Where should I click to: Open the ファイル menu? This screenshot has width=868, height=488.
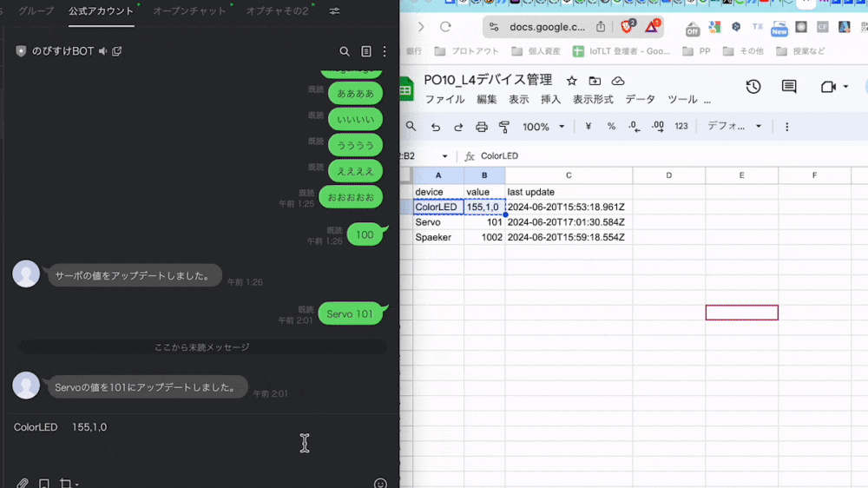pyautogui.click(x=444, y=100)
